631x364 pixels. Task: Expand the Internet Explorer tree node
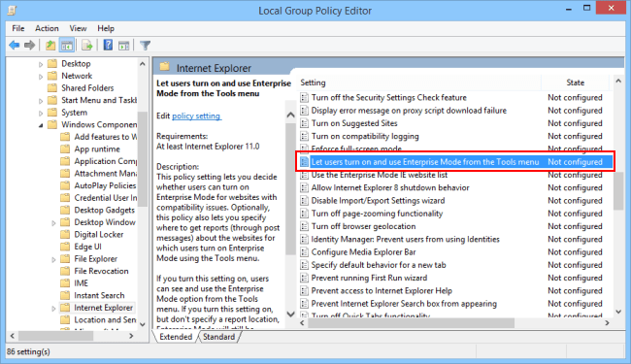point(53,308)
